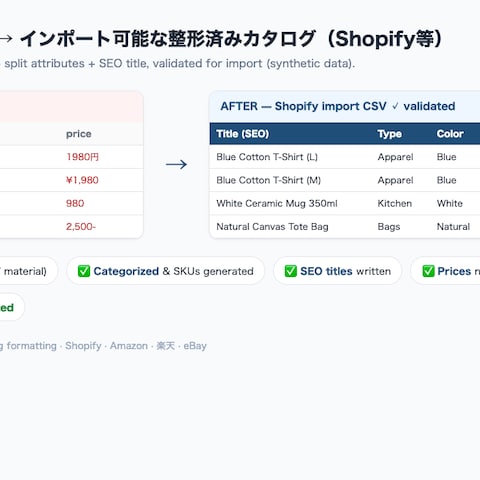The height and width of the screenshot is (480, 480).
Task: Click the ¥1,980 price cell
Action: (x=82, y=180)
